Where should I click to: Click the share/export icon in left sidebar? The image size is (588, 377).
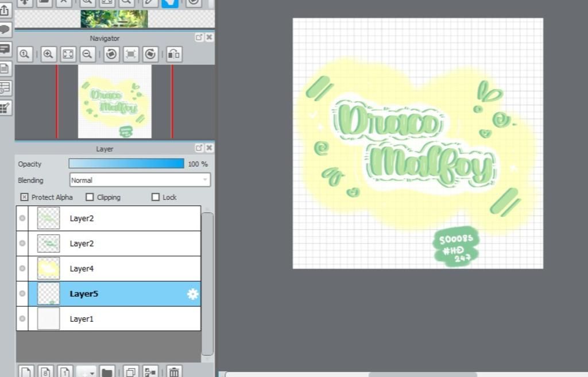5,10
